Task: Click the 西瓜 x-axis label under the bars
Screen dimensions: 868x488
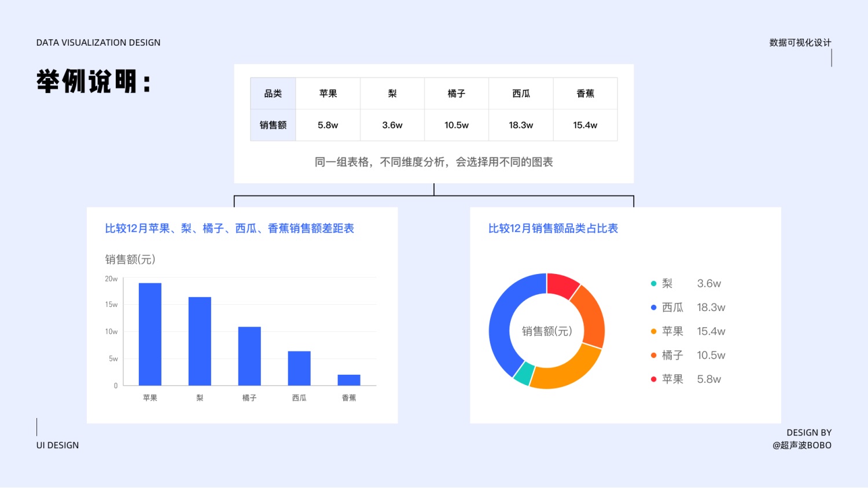Action: tap(299, 398)
